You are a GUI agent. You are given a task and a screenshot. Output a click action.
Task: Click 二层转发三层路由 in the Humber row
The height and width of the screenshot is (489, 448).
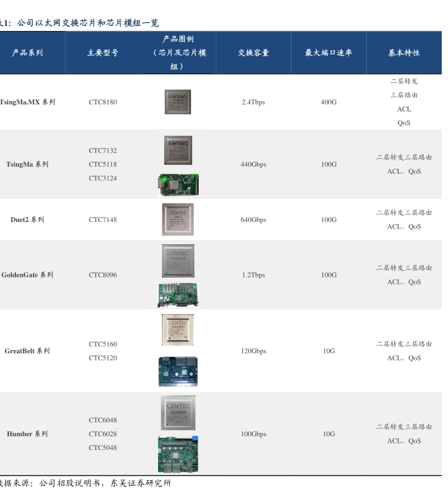pos(404,426)
